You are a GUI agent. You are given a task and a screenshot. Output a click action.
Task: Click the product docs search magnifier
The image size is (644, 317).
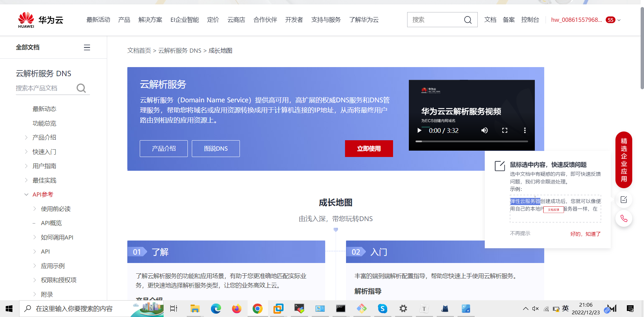(x=81, y=88)
